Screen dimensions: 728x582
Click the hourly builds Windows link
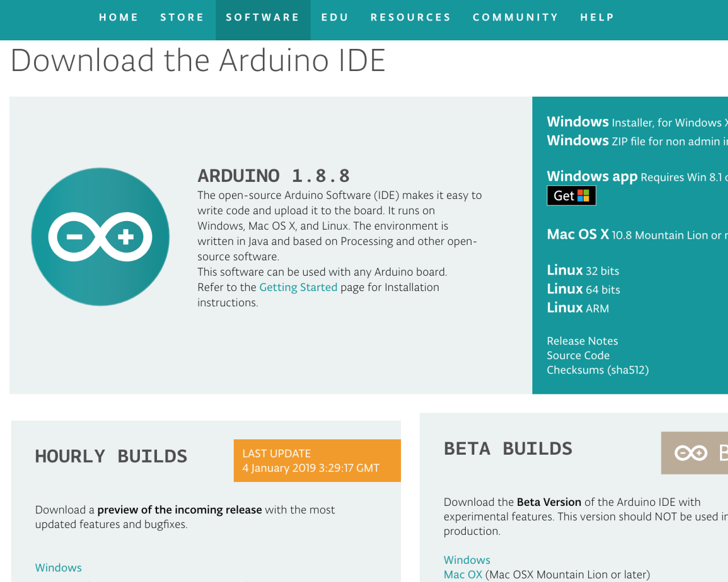pyautogui.click(x=59, y=568)
